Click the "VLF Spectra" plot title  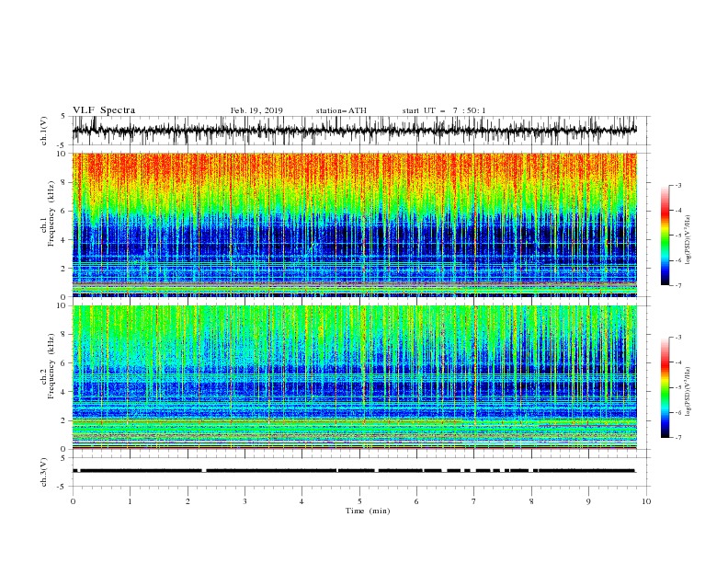coord(104,110)
